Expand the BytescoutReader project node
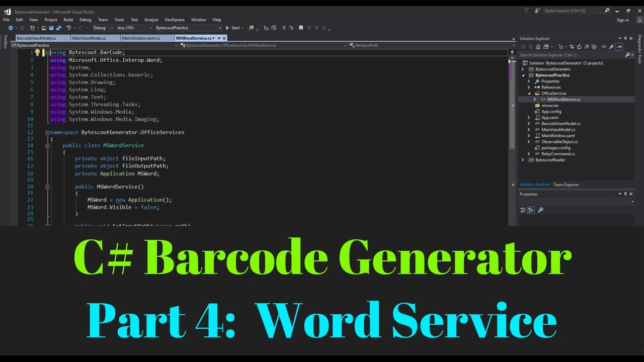The image size is (644, 362). [x=523, y=160]
